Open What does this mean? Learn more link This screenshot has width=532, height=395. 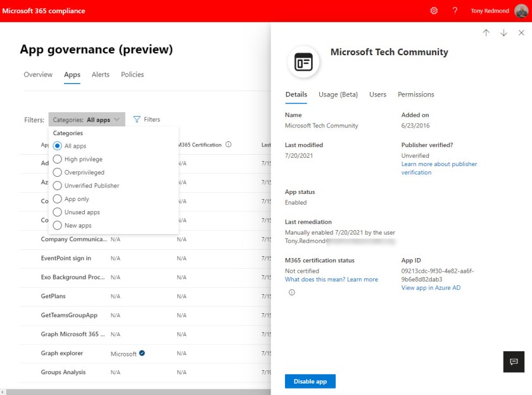tap(331, 279)
